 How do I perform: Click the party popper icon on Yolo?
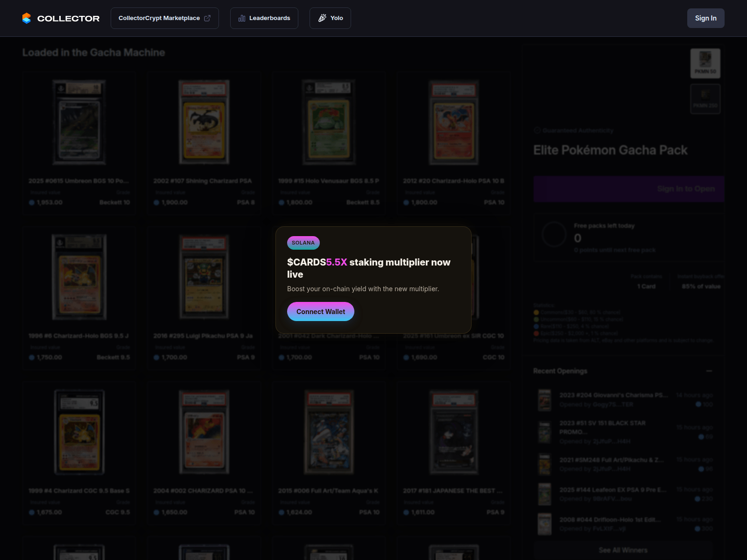point(322,18)
